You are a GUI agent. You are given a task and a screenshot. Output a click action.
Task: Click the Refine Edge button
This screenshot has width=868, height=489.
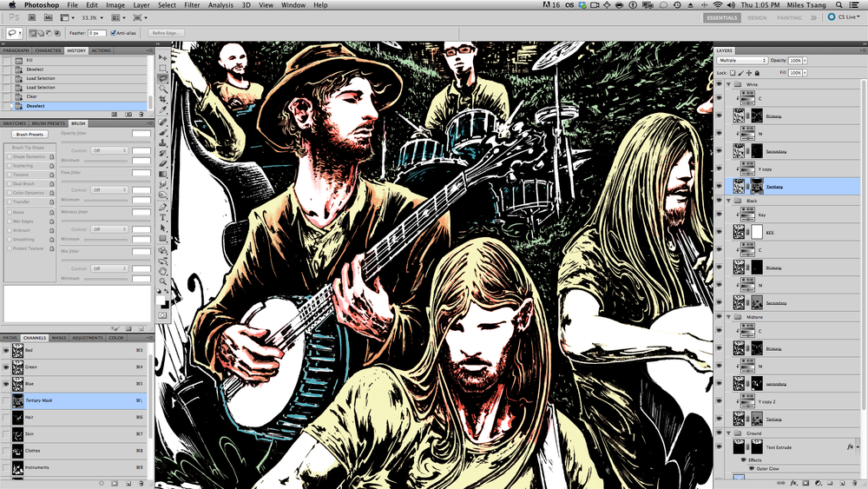[x=166, y=33]
